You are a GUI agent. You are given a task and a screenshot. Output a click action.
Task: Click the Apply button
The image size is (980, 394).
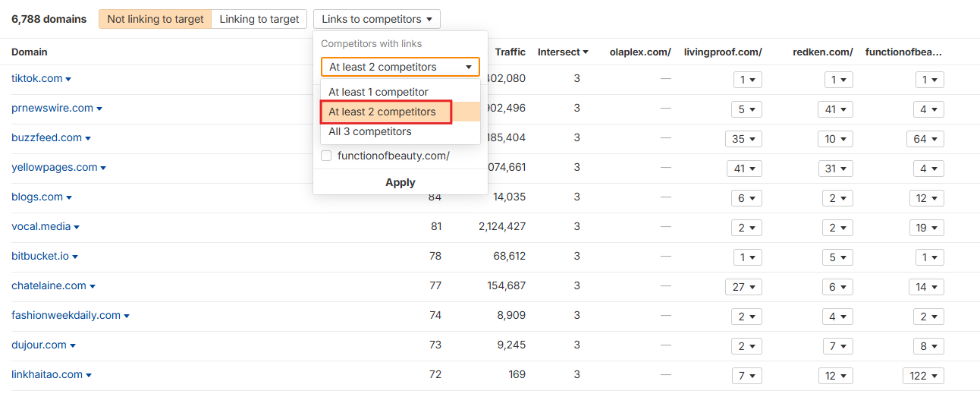400,182
